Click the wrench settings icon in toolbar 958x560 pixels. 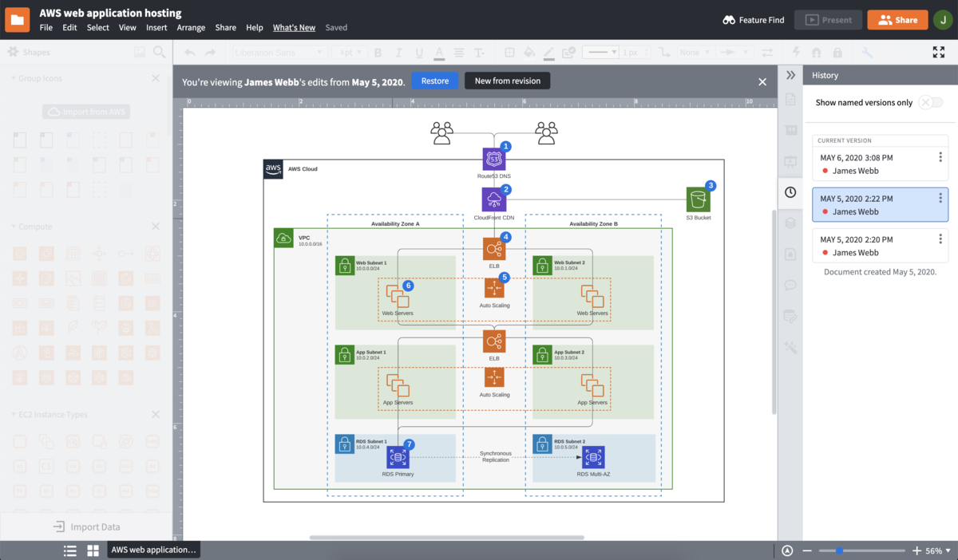[x=867, y=53]
